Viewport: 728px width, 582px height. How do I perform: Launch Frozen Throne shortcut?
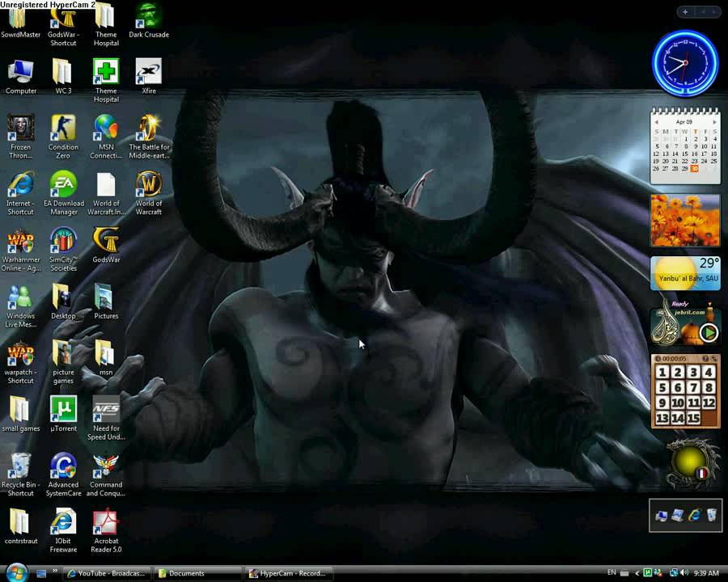click(x=20, y=137)
